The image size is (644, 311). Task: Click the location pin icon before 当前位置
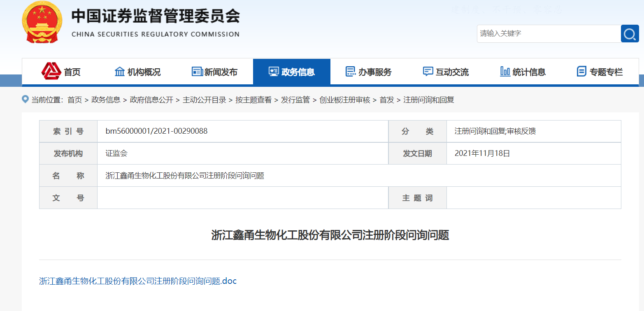point(25,99)
